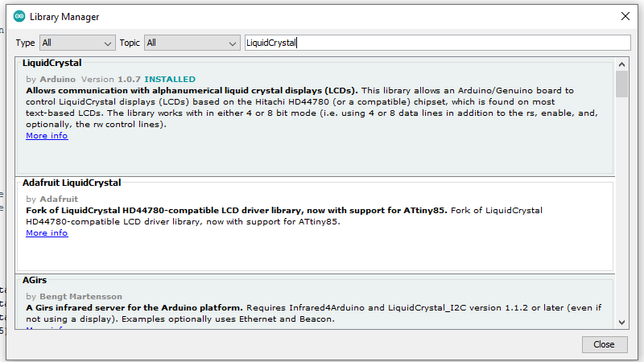Click the INSTALLED status label
This screenshot has width=644, height=362.
[170, 79]
